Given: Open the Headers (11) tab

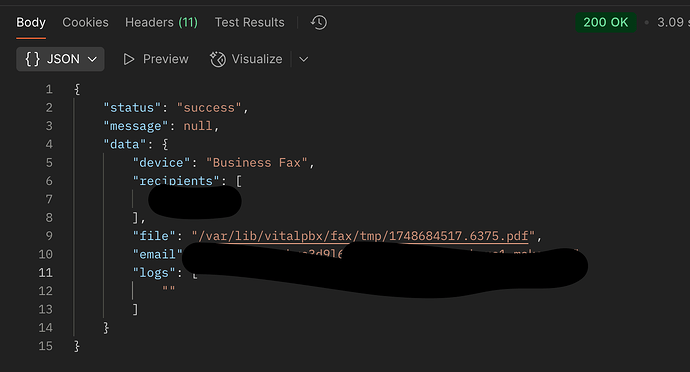Looking at the screenshot, I should point(161,22).
